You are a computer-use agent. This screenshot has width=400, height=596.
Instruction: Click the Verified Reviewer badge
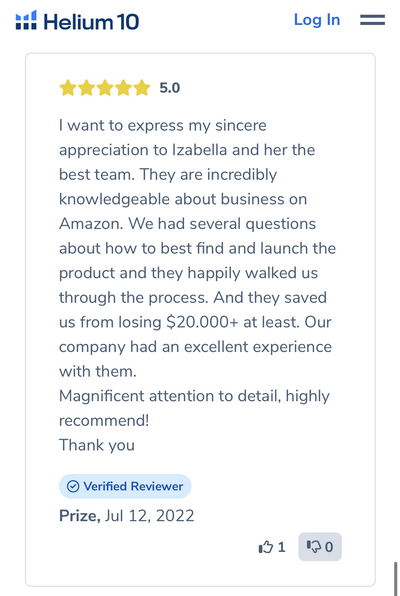(125, 486)
